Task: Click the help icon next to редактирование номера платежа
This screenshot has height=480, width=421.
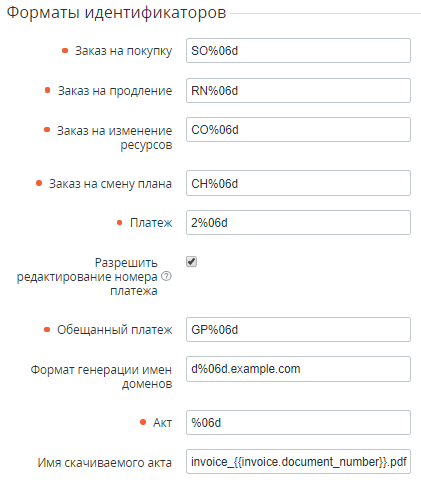Action: pyautogui.click(x=166, y=276)
